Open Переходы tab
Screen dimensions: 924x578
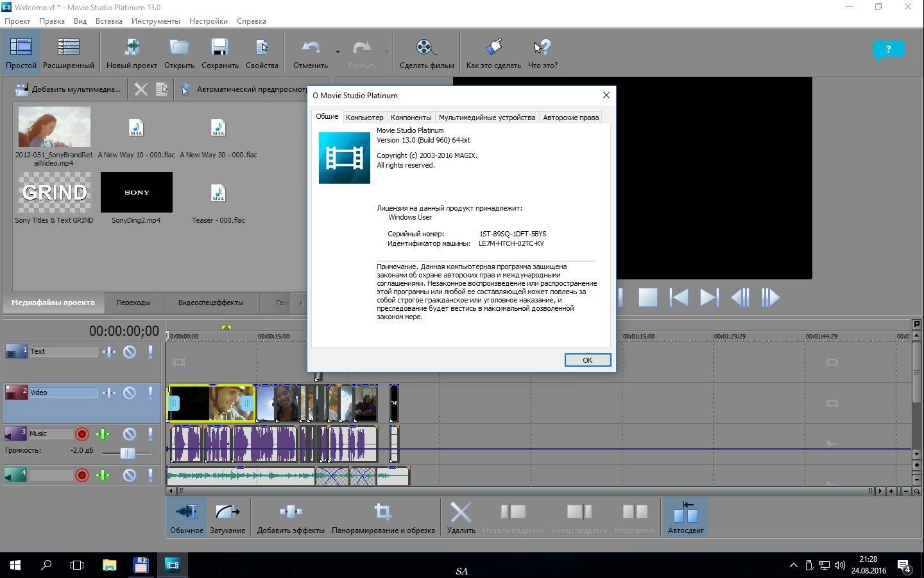[133, 302]
